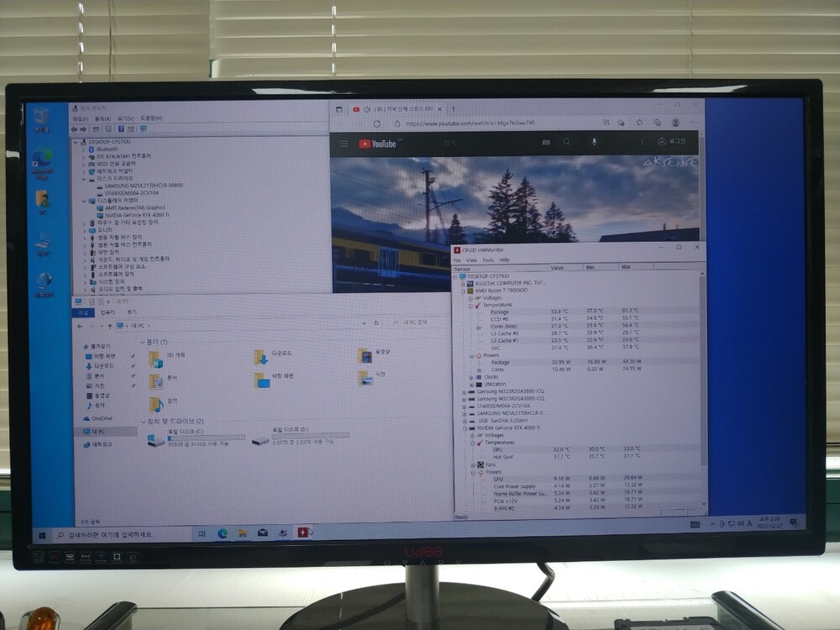The image size is (840, 630).
Task: Click the Windows taskbar search box
Action: pyautogui.click(x=109, y=533)
